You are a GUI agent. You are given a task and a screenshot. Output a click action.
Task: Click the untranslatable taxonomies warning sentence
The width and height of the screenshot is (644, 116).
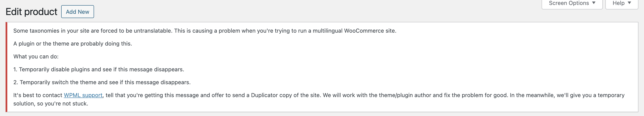(205, 31)
